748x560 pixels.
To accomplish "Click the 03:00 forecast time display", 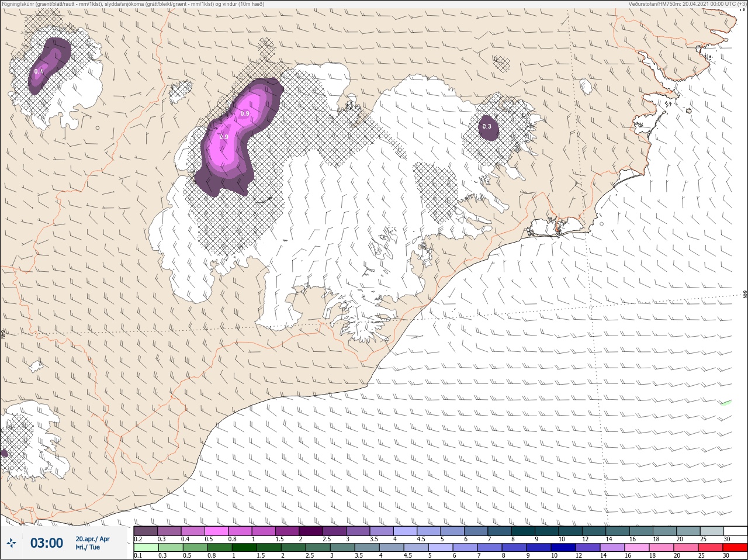I will (x=47, y=543).
